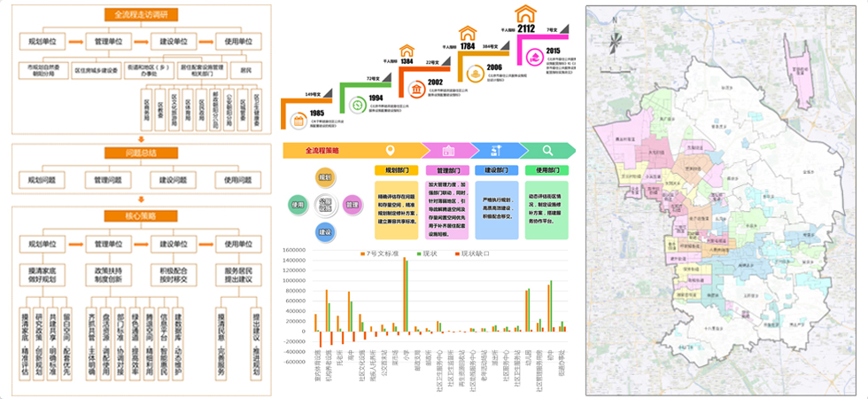Viewport: 868px width, 399px height.
Task: Select the pink 管理 circle node
Action: [352, 205]
